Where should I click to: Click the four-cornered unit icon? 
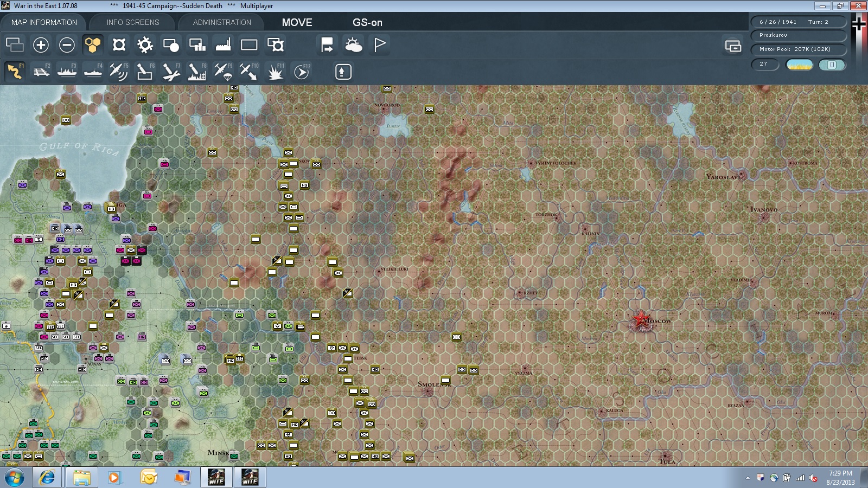click(119, 44)
